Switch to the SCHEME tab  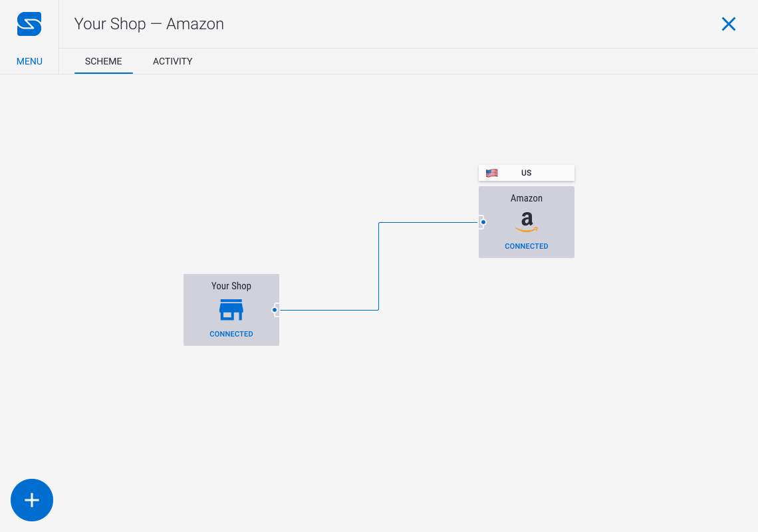click(x=104, y=61)
